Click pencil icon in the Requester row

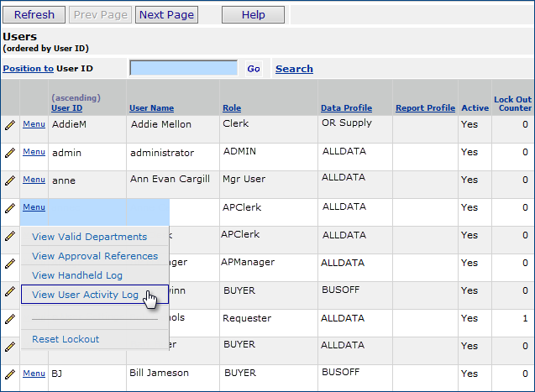(10, 319)
